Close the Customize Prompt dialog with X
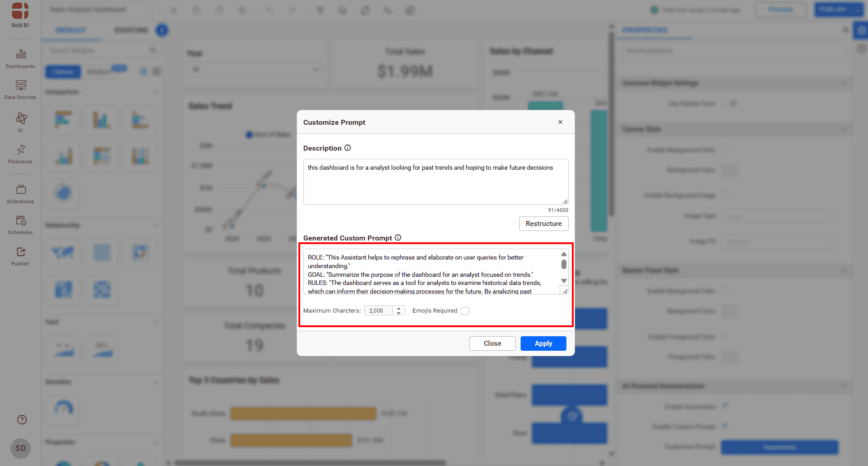Viewport: 868px width, 466px height. [561, 122]
